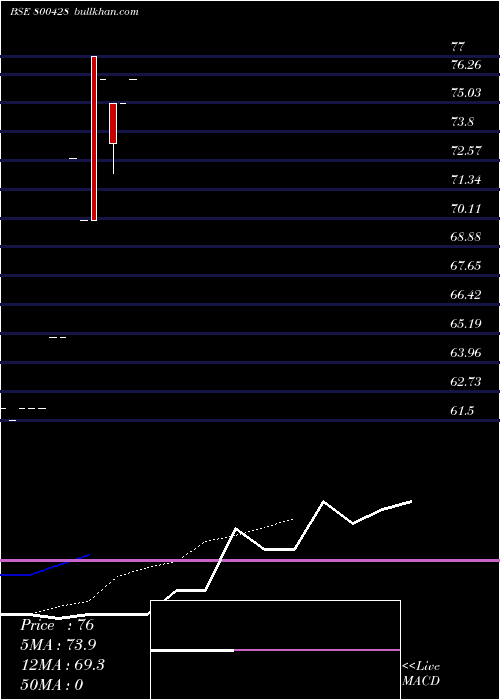Click the 77 price axis label
Screen dimensions: 500x700
click(458, 47)
